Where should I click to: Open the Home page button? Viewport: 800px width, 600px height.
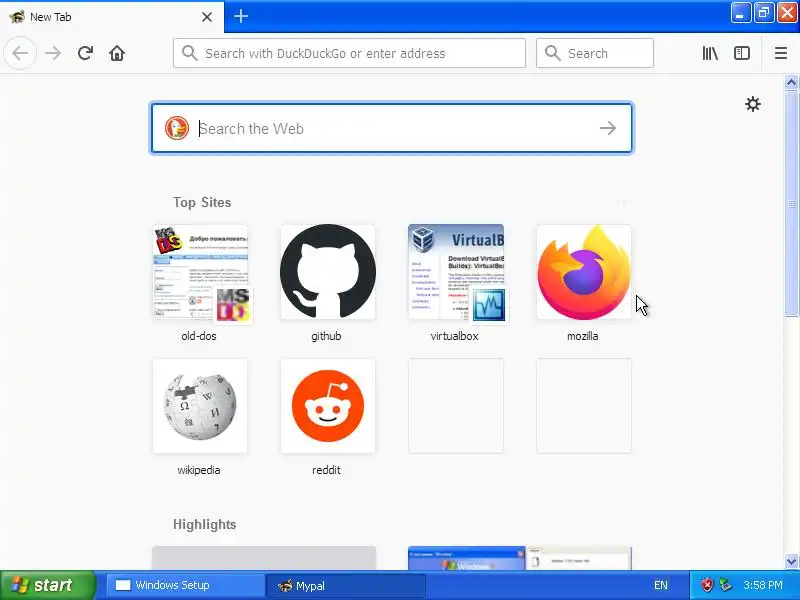point(117,53)
